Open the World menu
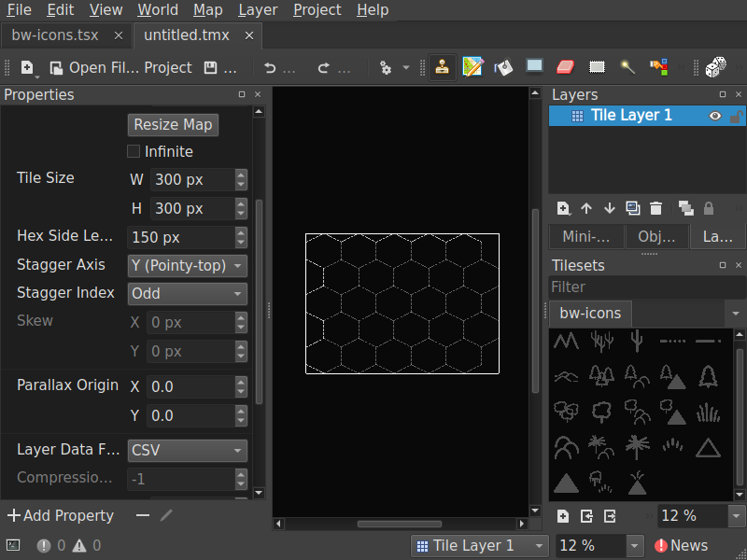747x560 pixels. point(158,10)
